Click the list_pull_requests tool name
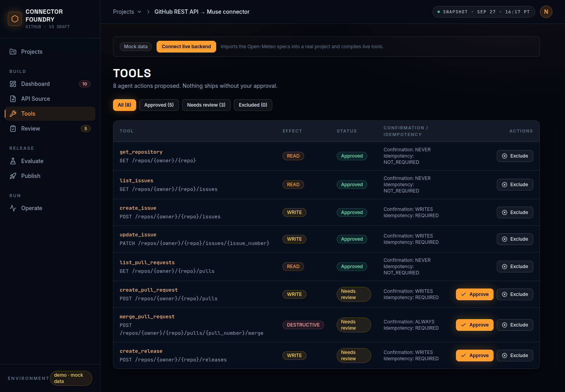Screen dimensions: 565x392 (147, 263)
